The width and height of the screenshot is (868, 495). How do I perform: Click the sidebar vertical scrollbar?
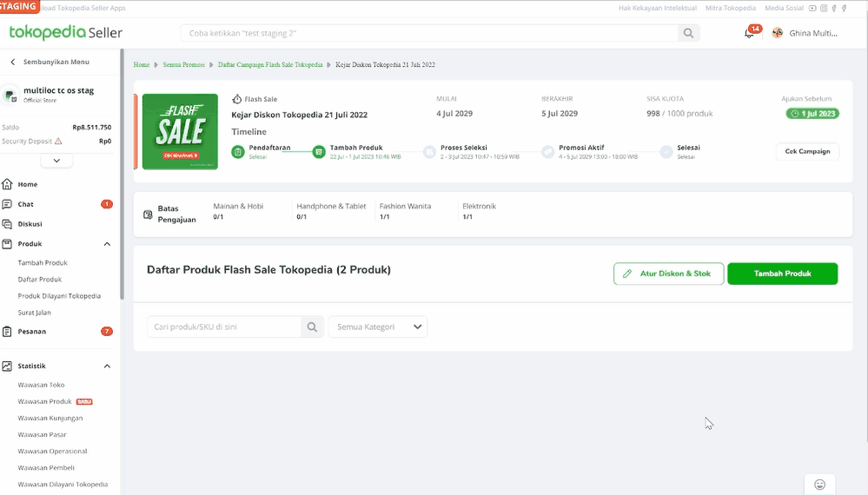[x=122, y=175]
